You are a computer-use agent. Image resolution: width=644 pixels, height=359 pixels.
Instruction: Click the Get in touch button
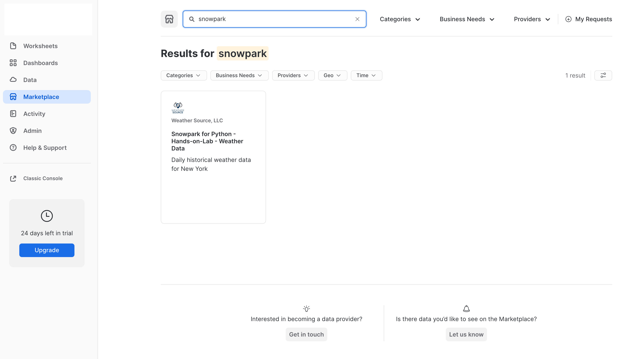pyautogui.click(x=306, y=334)
